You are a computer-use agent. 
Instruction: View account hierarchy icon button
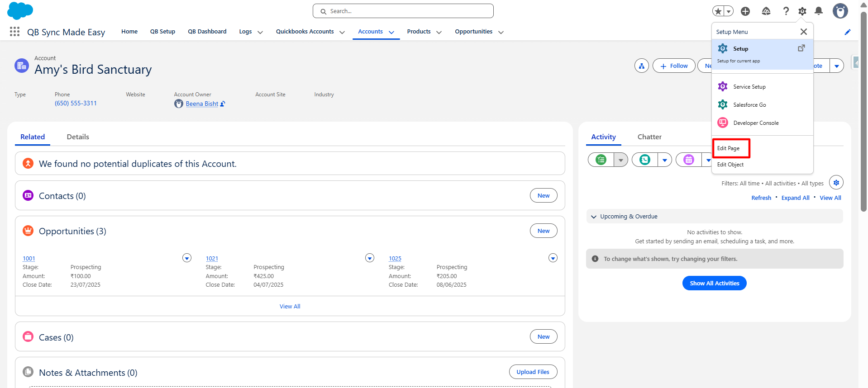(641, 66)
